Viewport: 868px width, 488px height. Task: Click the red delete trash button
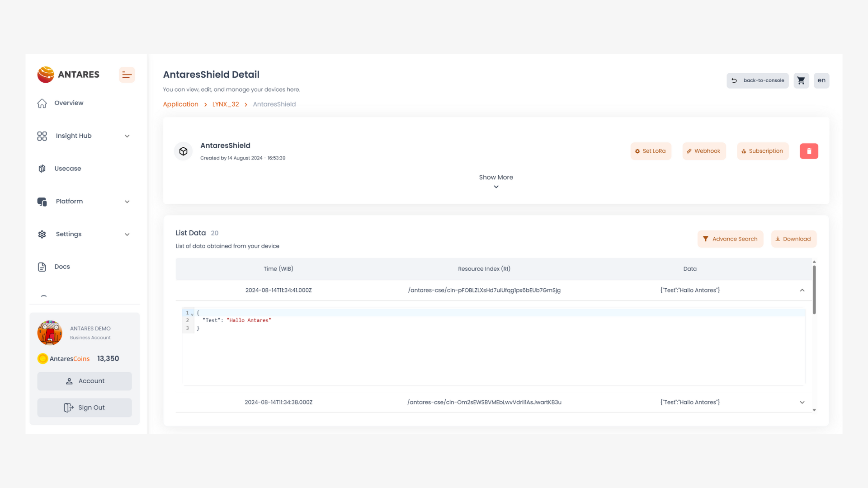(809, 151)
